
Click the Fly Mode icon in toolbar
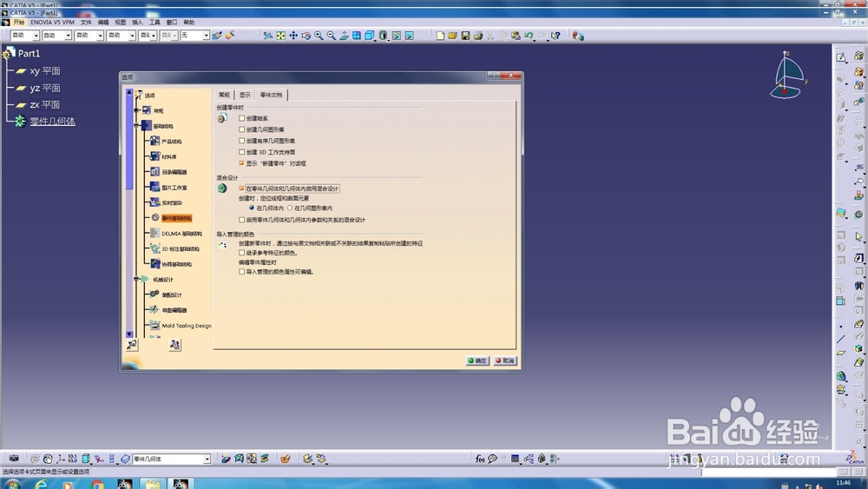tap(268, 36)
